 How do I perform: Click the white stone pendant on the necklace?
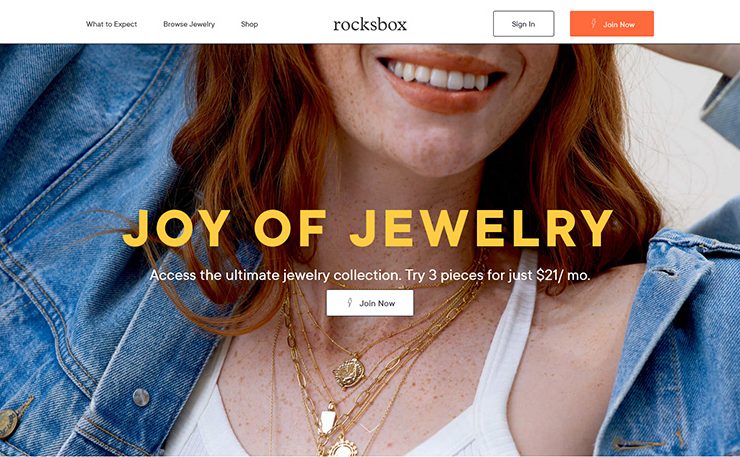pyautogui.click(x=326, y=420)
